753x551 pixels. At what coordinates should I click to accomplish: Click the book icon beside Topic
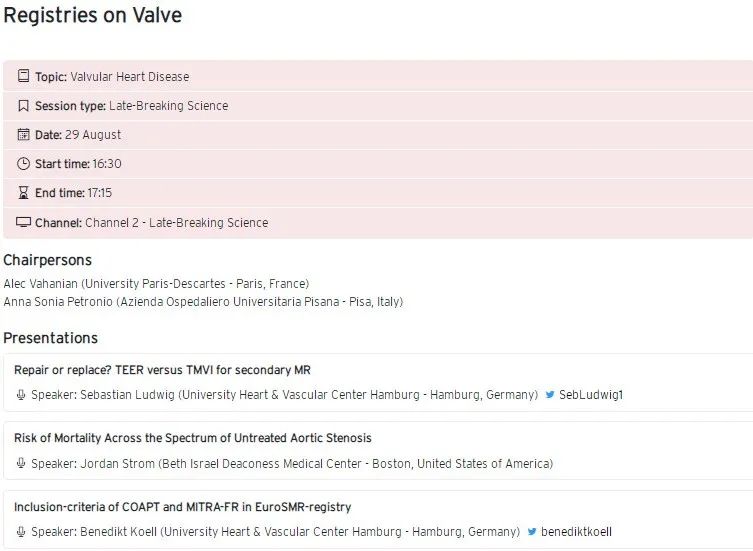23,77
